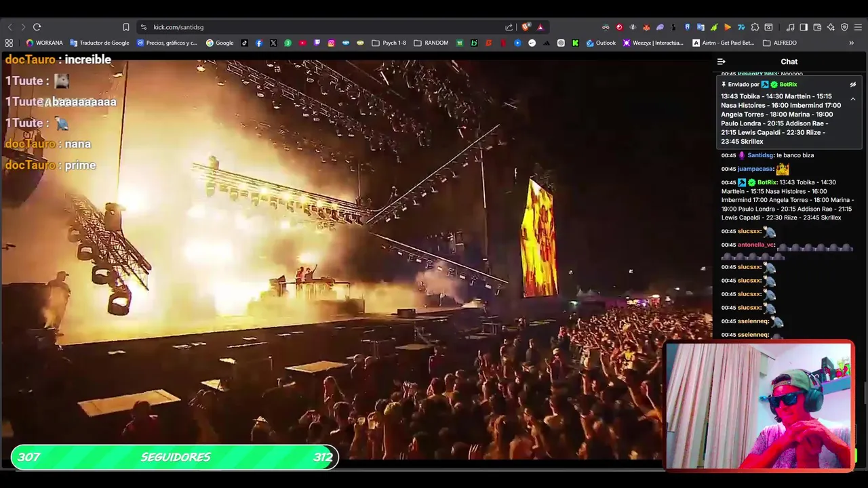The height and width of the screenshot is (488, 868).
Task: Open the tab groups grid icon
Action: click(9, 43)
